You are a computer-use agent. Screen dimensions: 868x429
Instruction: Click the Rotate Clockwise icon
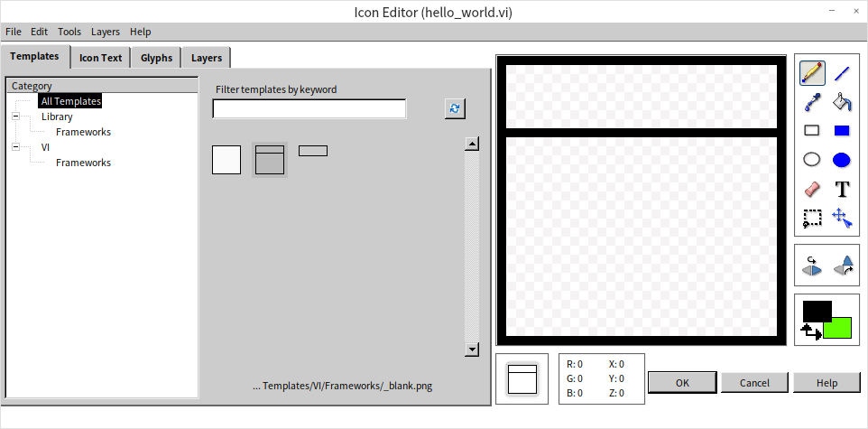tap(844, 266)
